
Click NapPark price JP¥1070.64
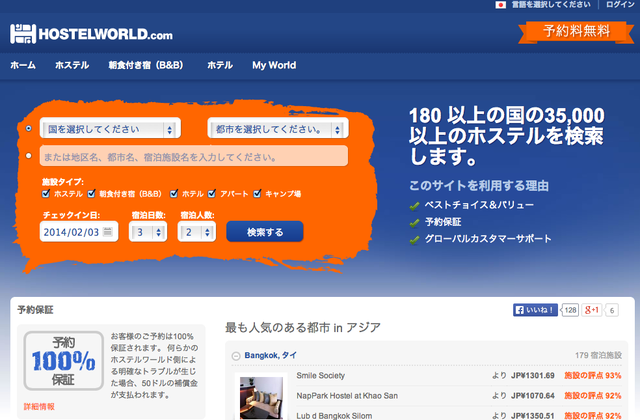click(532, 396)
